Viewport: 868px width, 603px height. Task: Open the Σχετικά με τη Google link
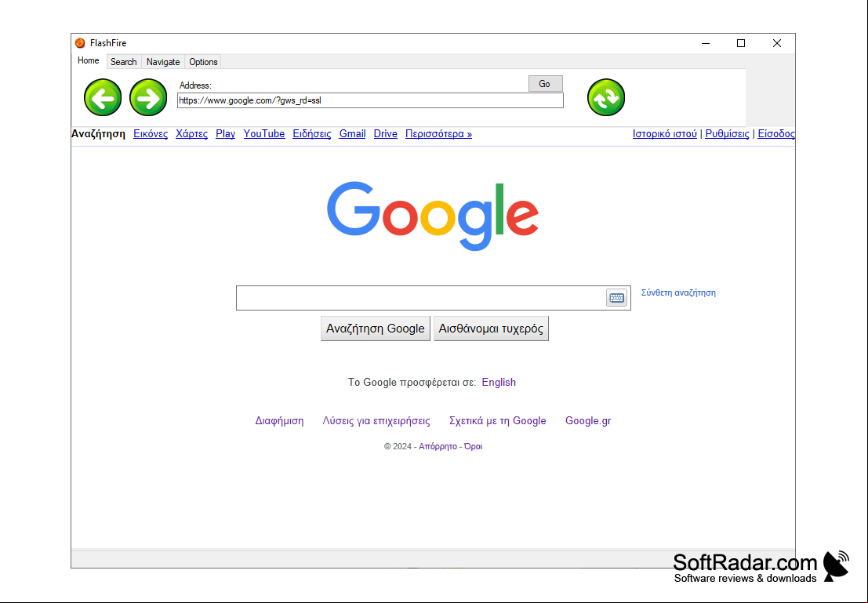pyautogui.click(x=498, y=421)
